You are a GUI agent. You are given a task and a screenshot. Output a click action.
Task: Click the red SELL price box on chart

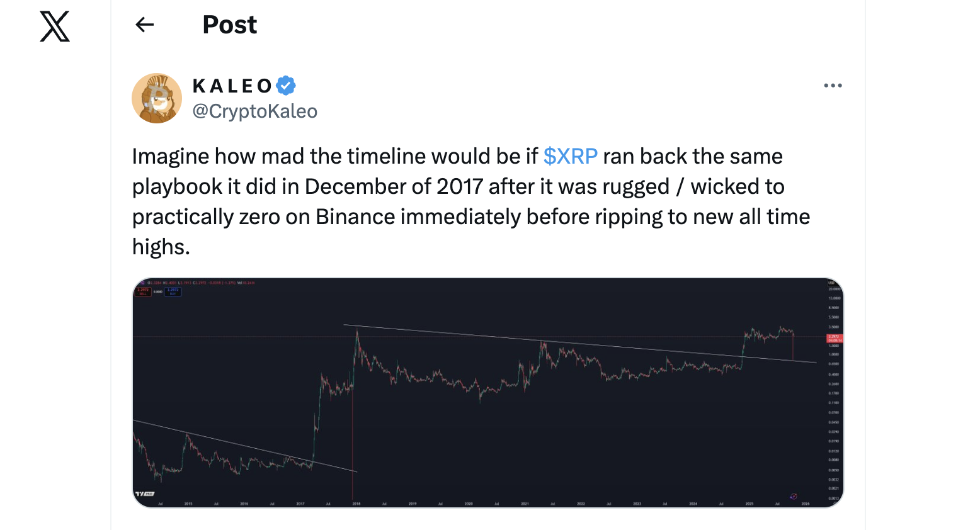[143, 291]
